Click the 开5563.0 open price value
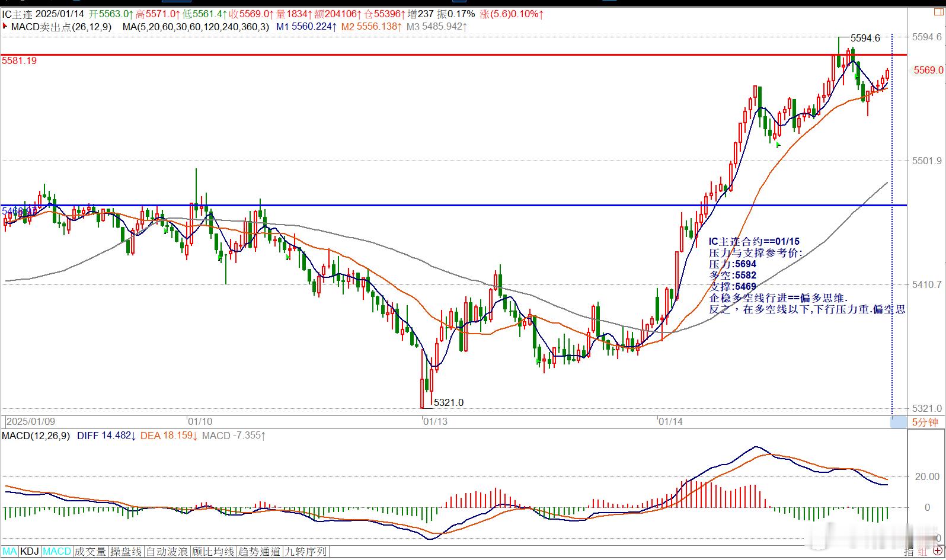The width and height of the screenshot is (946, 560). [x=111, y=14]
